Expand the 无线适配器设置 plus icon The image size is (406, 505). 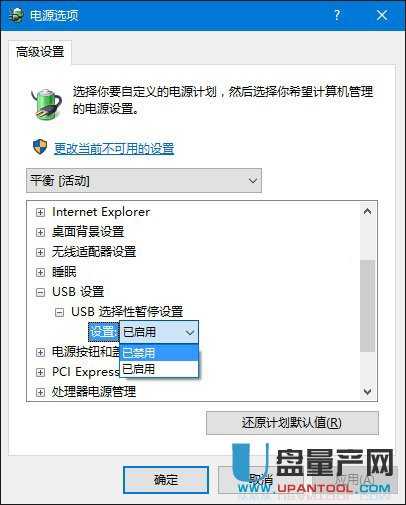pyautogui.click(x=40, y=252)
